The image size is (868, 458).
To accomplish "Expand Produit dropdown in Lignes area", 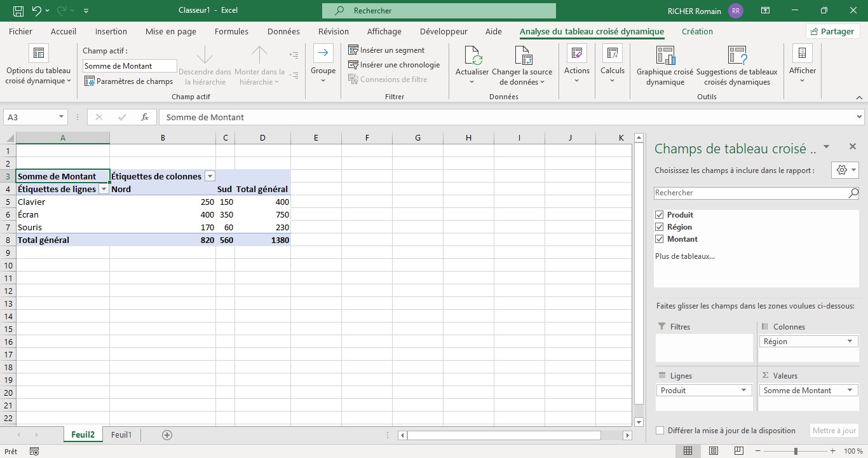I will (744, 391).
